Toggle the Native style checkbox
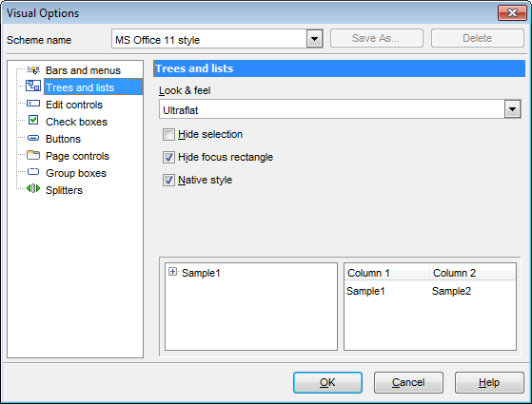532x404 pixels. 168,180
